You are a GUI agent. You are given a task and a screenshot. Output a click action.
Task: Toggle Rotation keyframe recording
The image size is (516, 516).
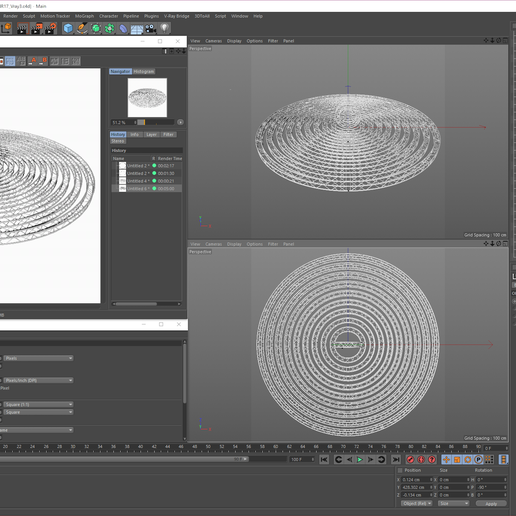click(468, 460)
